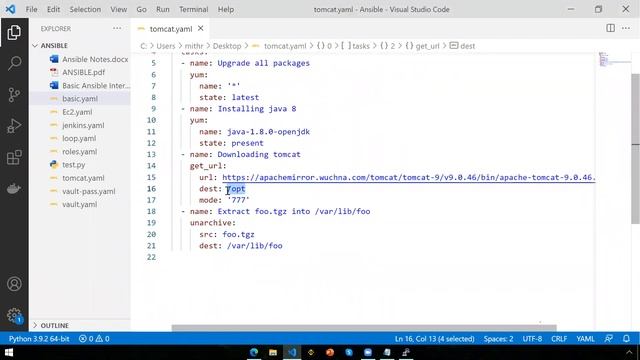
Task: Open the File menu
Action: 31,9
